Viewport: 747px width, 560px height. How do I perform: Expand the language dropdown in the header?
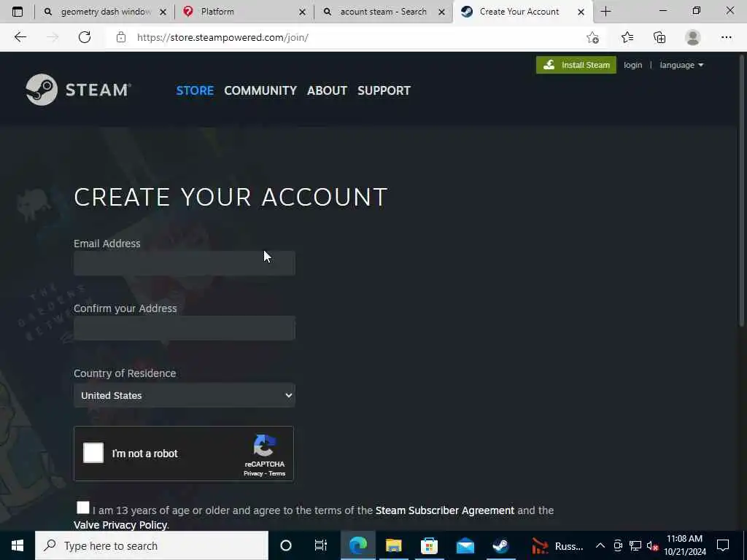(x=681, y=65)
